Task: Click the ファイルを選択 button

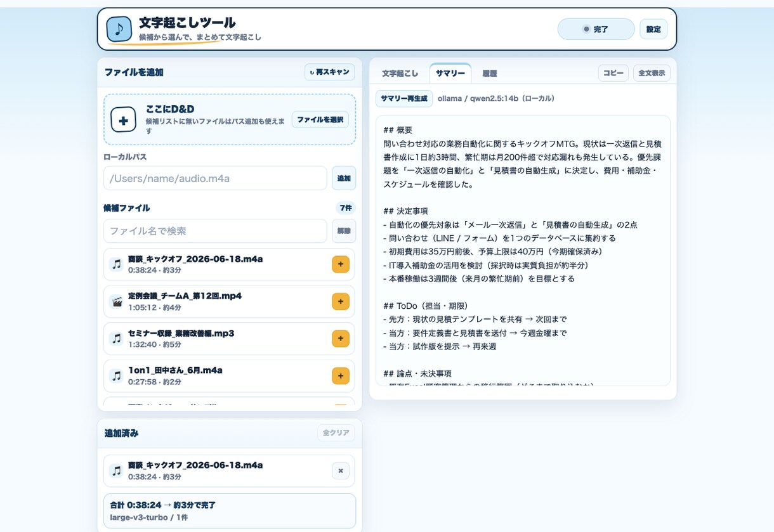Action: [320, 119]
